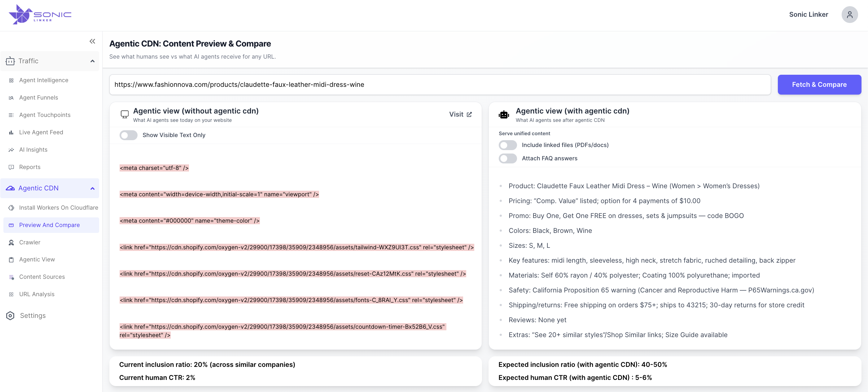Turn on Attach FAQ answers toggle

pos(507,158)
